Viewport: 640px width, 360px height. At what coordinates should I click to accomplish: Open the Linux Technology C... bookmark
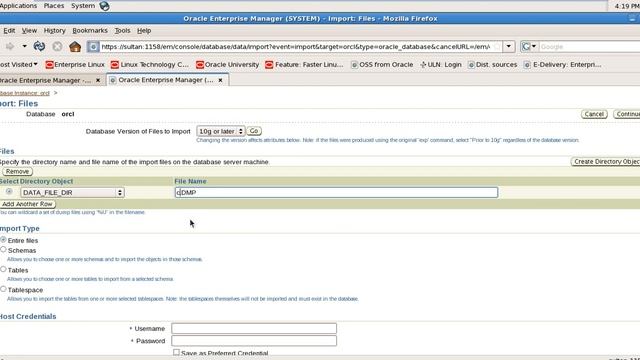[150, 64]
